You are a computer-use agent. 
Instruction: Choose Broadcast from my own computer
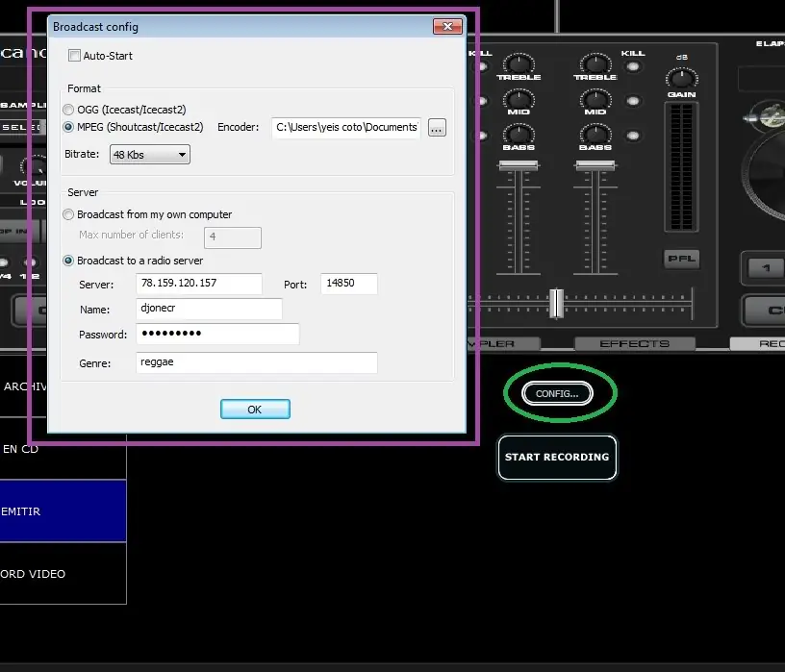(x=68, y=214)
